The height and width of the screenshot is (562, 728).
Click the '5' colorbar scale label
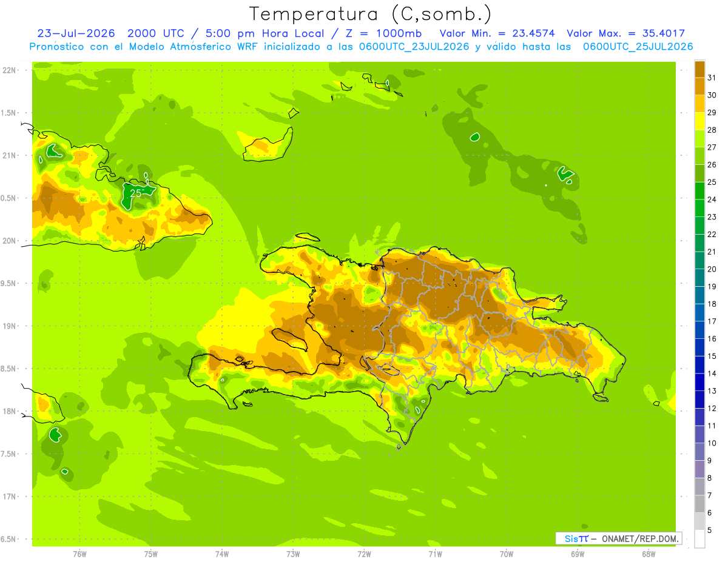(710, 530)
